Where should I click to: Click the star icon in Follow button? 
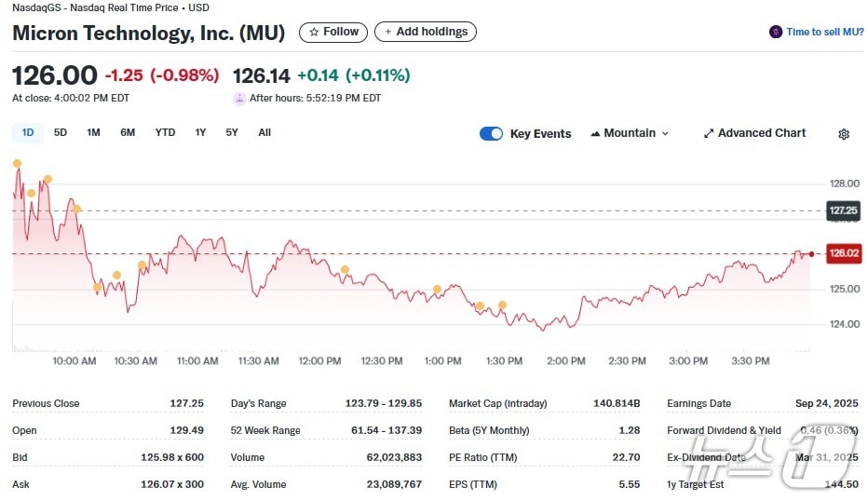click(314, 33)
